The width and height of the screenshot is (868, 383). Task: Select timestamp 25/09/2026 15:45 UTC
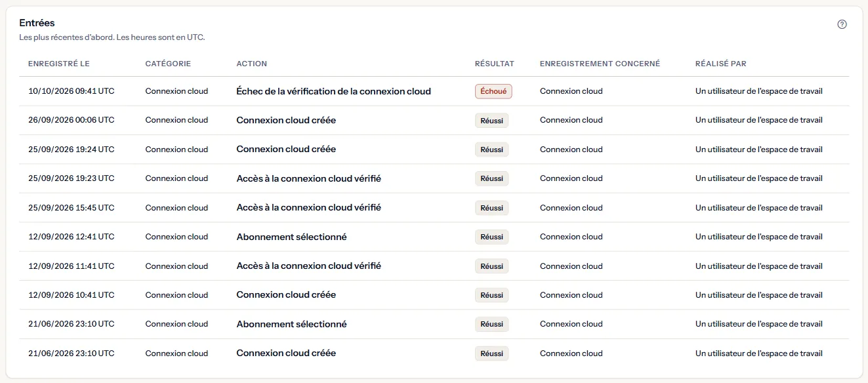(x=72, y=208)
